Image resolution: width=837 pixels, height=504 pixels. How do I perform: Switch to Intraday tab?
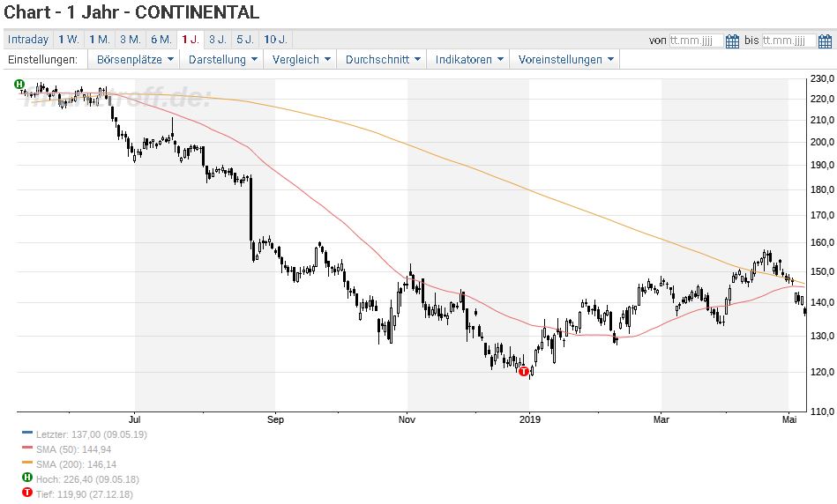pyautogui.click(x=28, y=40)
